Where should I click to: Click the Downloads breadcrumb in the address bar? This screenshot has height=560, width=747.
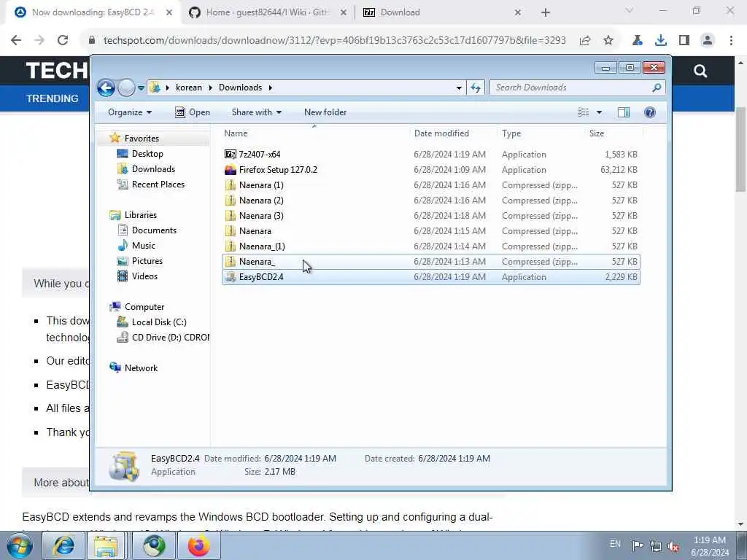(x=240, y=87)
